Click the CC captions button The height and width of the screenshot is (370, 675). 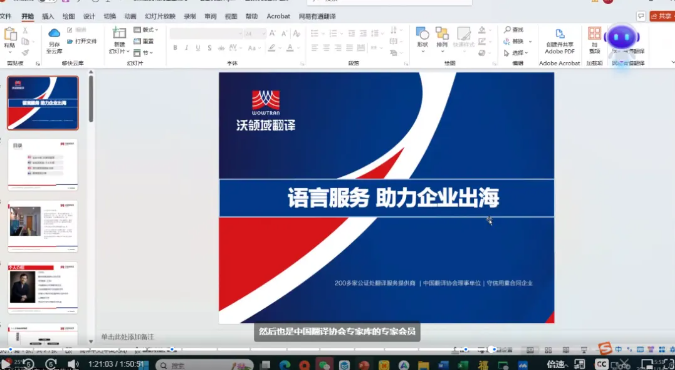602,364
